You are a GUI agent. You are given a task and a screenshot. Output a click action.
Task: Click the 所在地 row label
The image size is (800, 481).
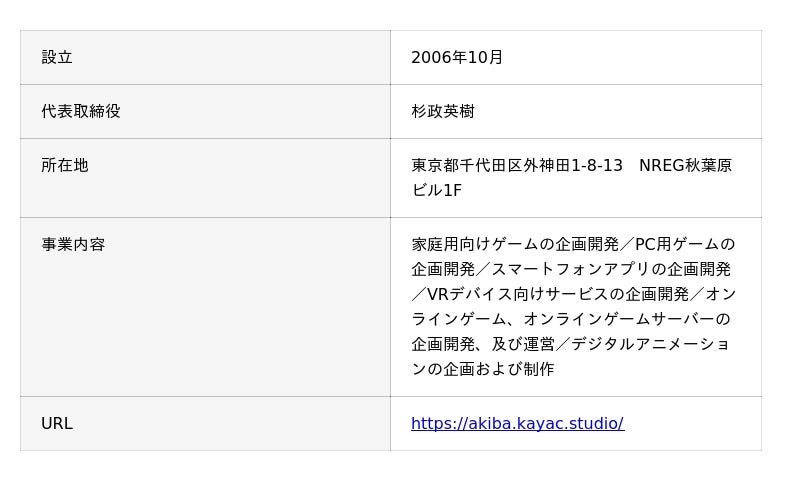click(65, 165)
